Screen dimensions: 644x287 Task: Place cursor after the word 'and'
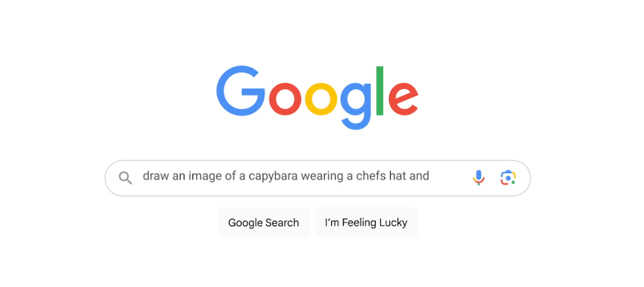coord(430,176)
